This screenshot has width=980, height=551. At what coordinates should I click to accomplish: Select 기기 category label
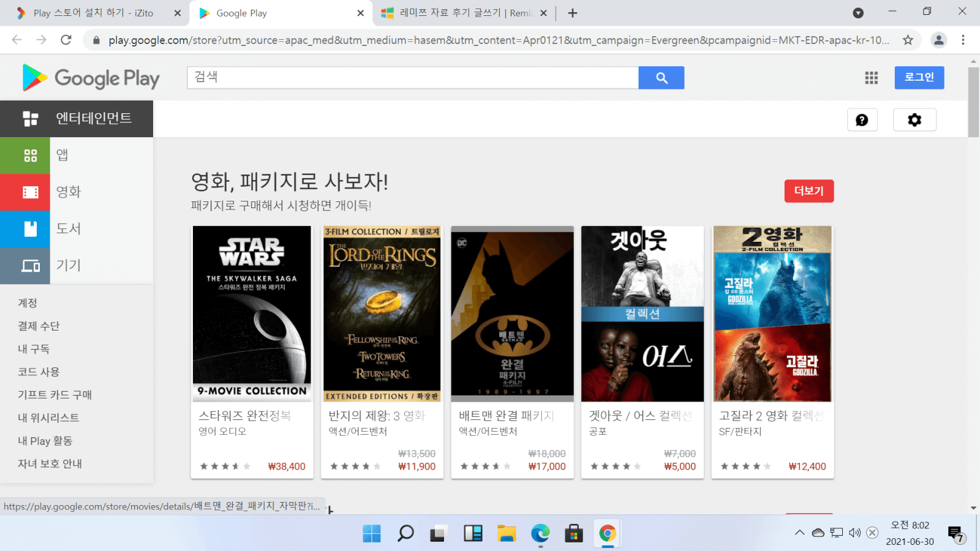69,266
